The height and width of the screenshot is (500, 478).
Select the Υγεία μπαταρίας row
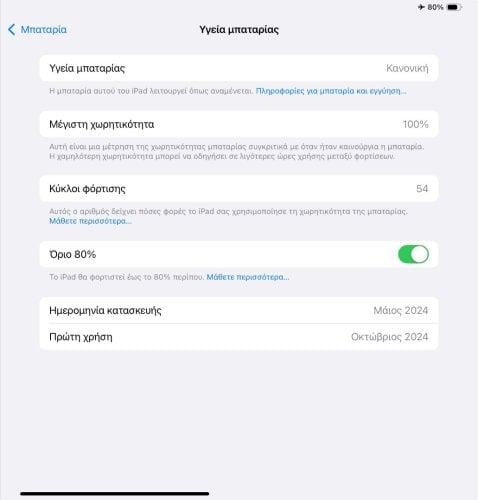pos(239,68)
